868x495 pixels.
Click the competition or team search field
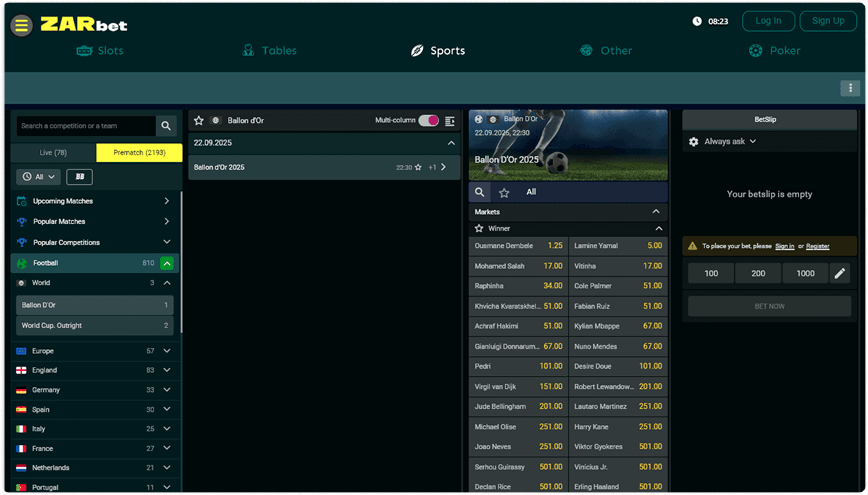[x=86, y=126]
